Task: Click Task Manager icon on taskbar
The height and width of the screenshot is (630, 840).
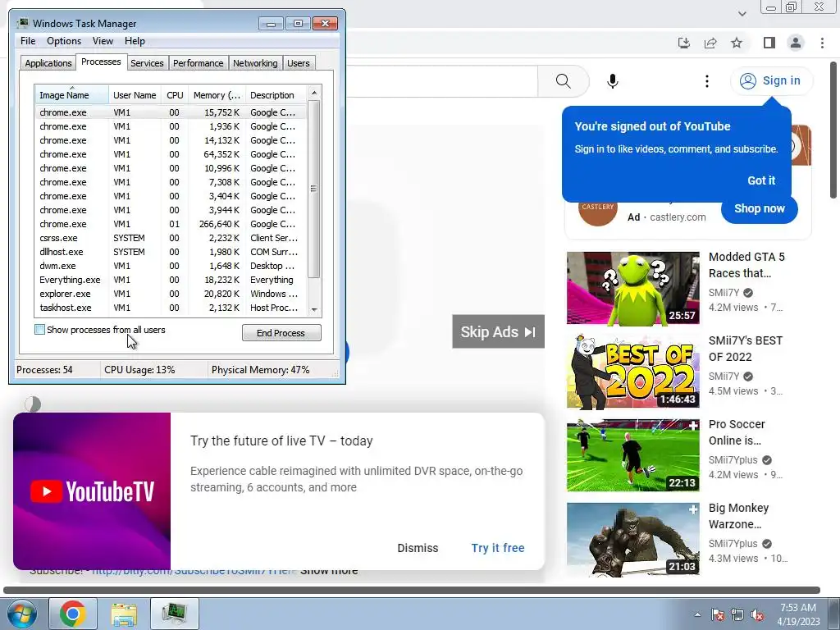Action: click(x=175, y=614)
